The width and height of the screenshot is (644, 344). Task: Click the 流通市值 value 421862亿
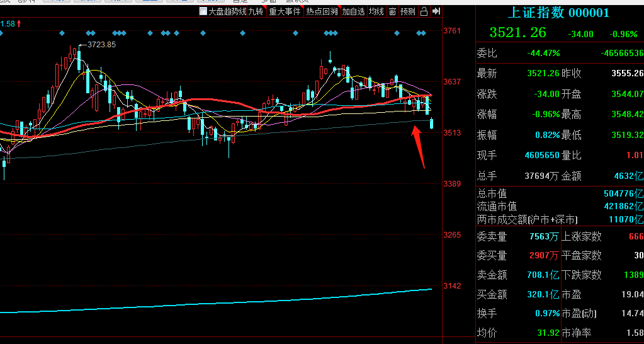623,206
